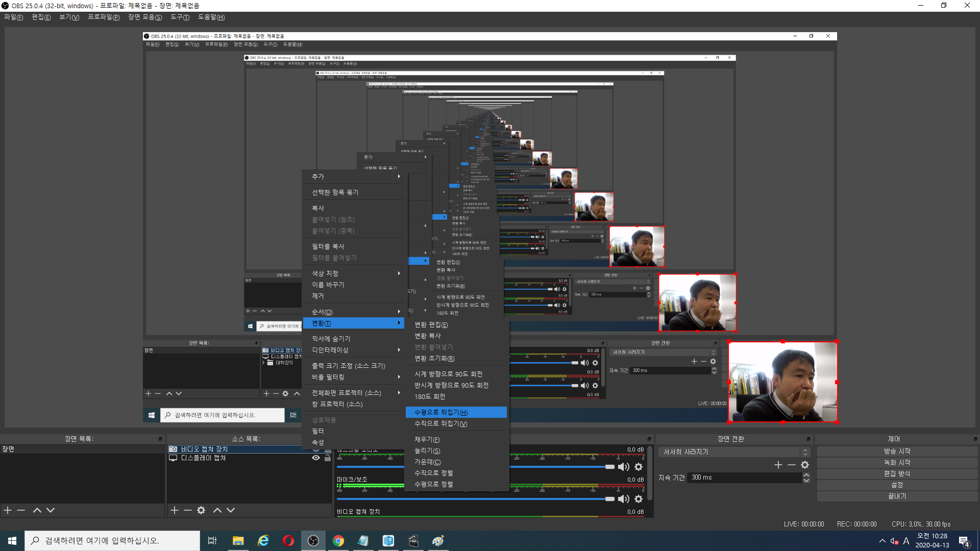Undock the 제어 panel with float icon
This screenshot has width=980, height=551.
(x=975, y=439)
